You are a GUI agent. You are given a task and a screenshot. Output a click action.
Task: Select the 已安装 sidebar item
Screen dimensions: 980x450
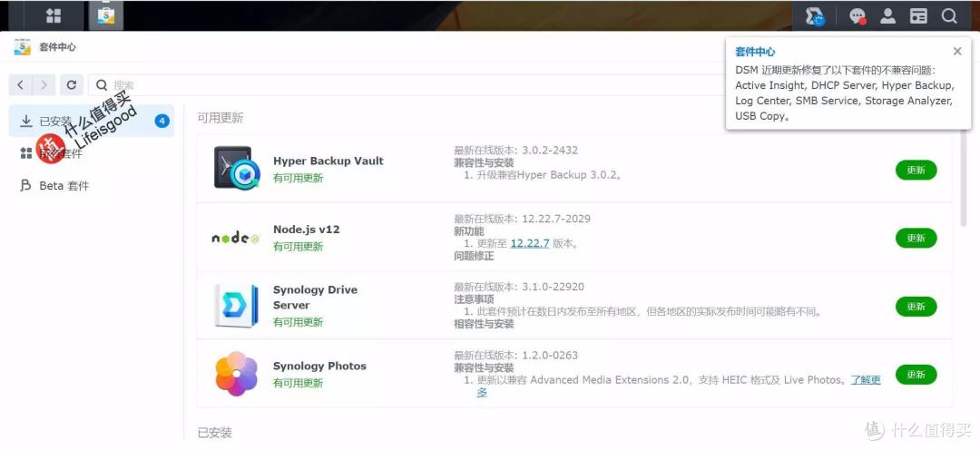click(92, 121)
